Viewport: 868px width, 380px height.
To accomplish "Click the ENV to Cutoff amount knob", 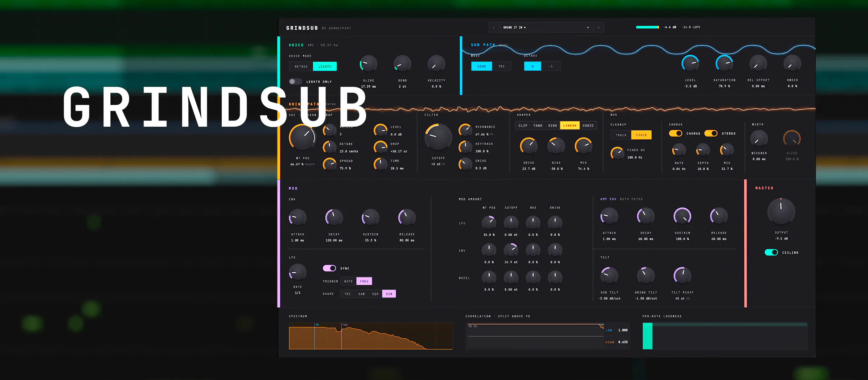I will (x=511, y=250).
